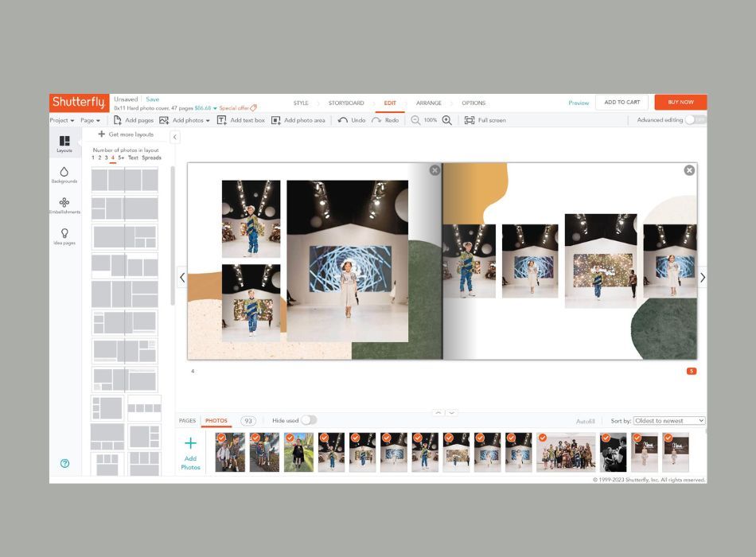Switch to the ARRANGE tab
This screenshot has width=756, height=557.
[x=429, y=103]
